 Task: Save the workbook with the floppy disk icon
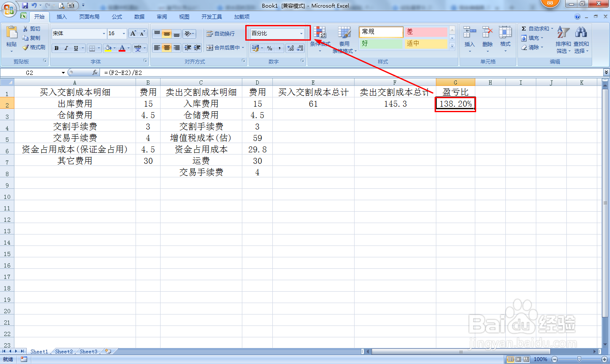(x=25, y=6)
